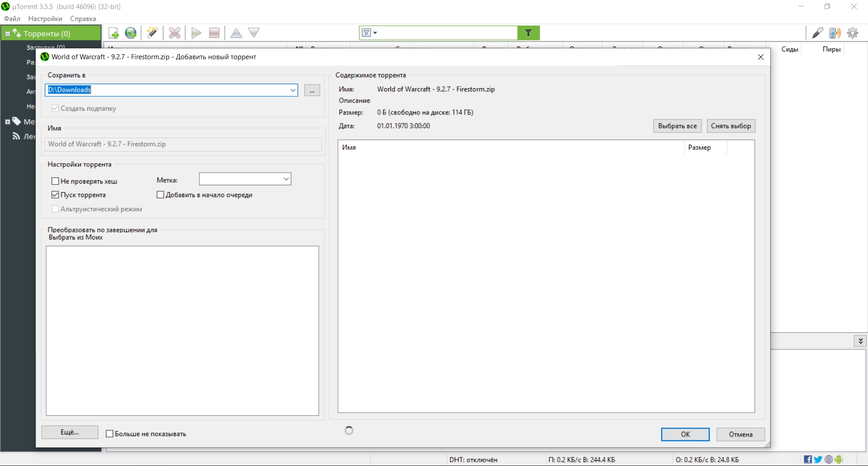868x466 pixels.
Task: Click the 'Ещё...' button
Action: click(70, 432)
